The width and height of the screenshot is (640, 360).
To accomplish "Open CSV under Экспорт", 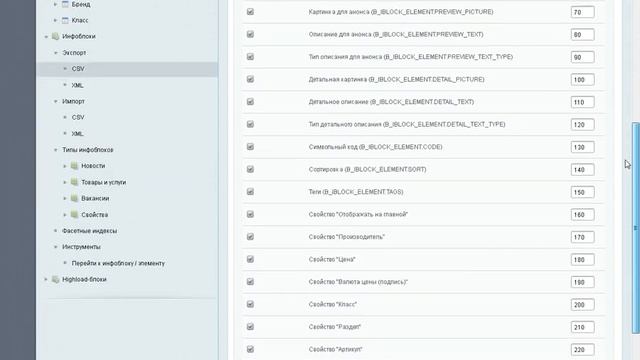I will (78, 69).
